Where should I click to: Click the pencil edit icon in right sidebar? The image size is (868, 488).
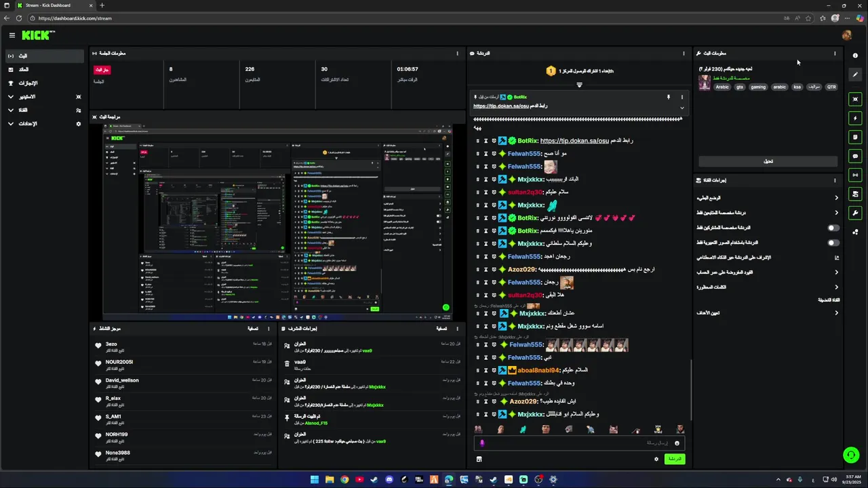pos(855,75)
